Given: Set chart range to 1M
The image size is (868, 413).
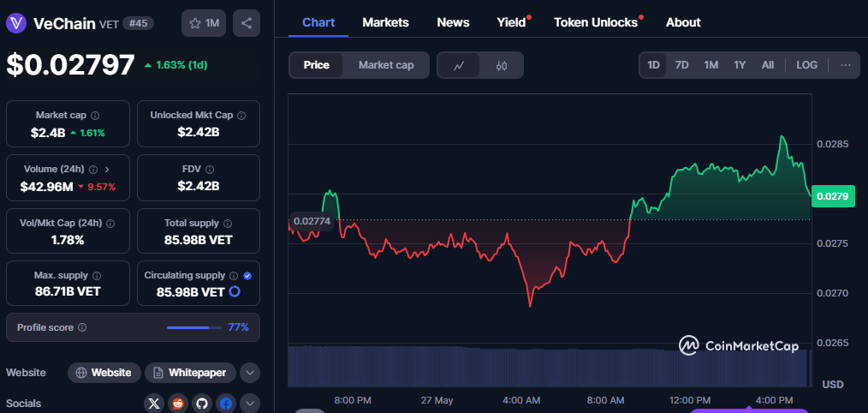Looking at the screenshot, I should pyautogui.click(x=710, y=65).
